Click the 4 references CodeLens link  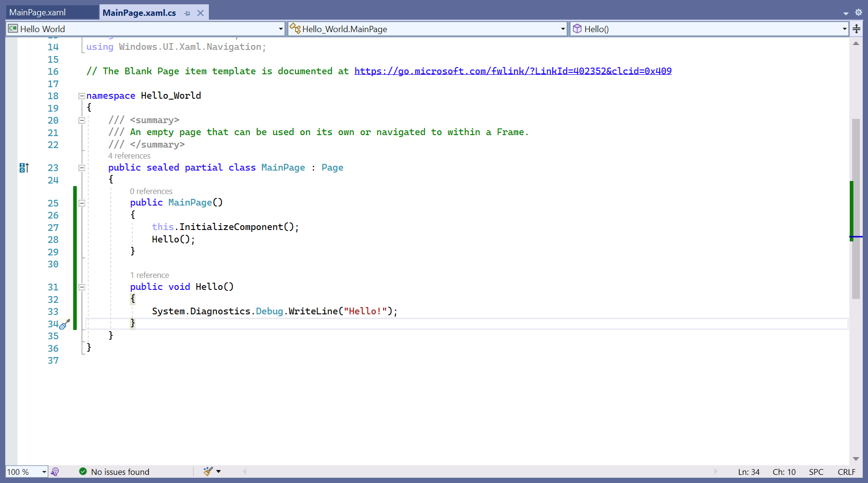(129, 156)
